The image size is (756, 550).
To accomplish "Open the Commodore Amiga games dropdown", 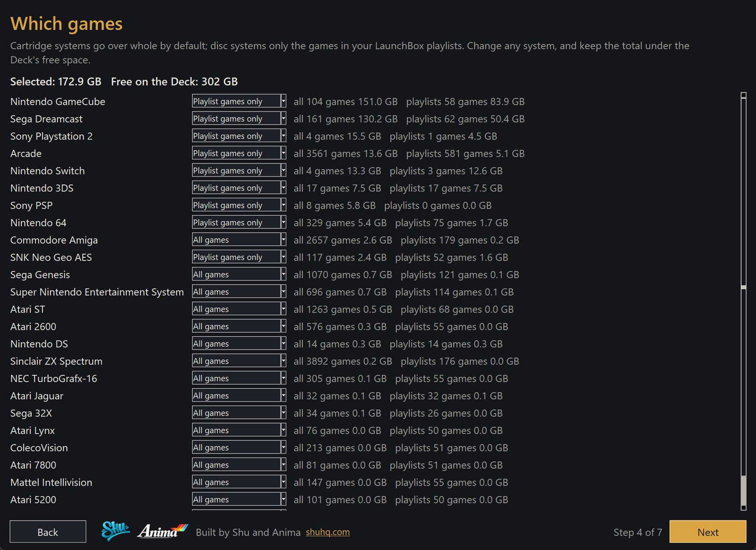I will [239, 240].
